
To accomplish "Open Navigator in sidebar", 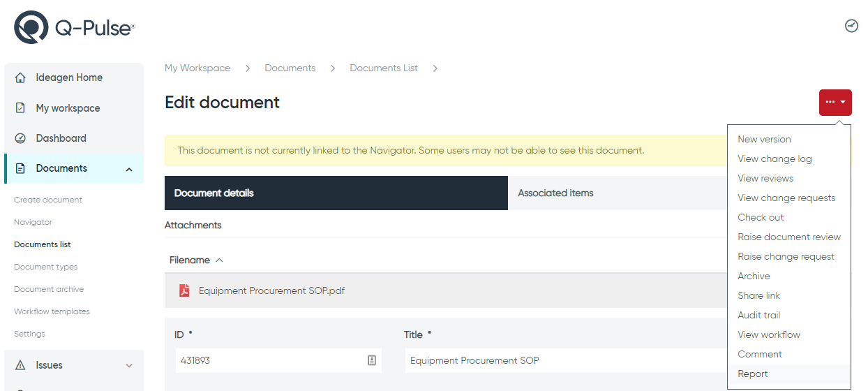I will (x=33, y=222).
